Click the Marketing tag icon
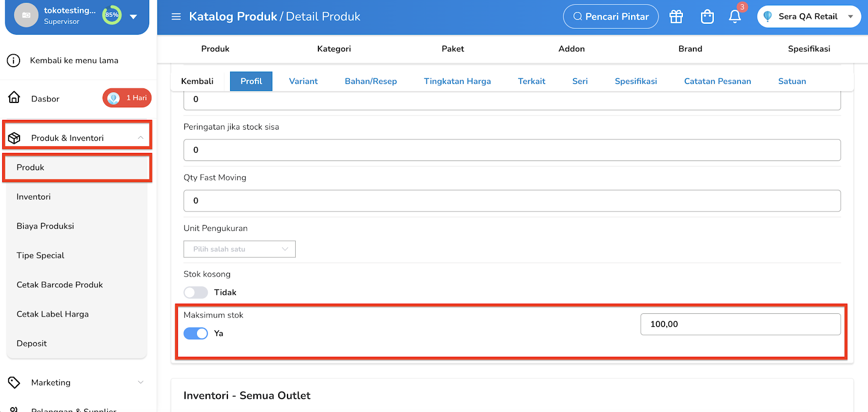Viewport: 868px width, 412px height. pos(14,383)
